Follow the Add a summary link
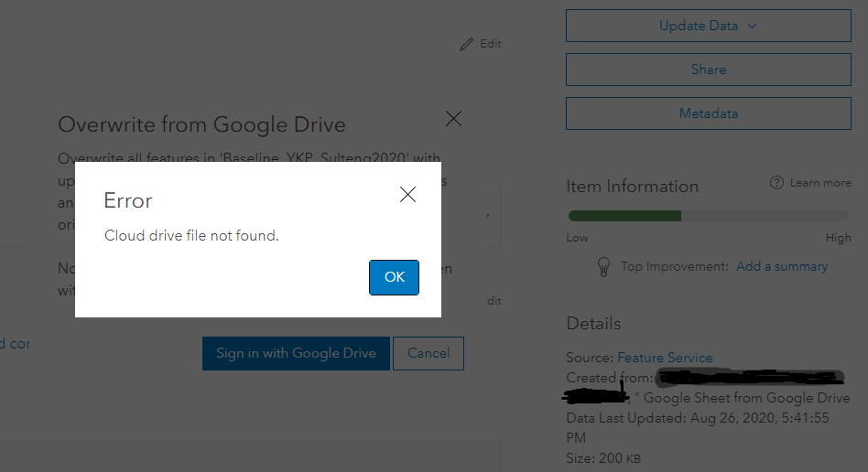The height and width of the screenshot is (472, 868). coord(782,267)
